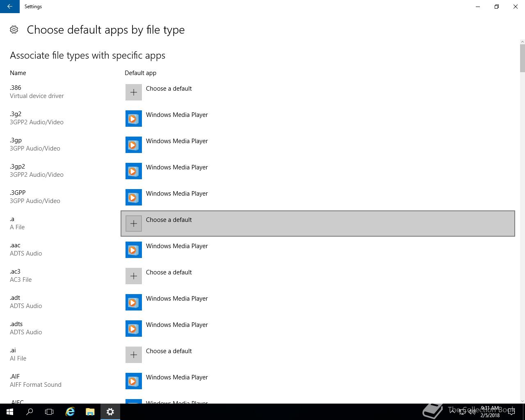Select the '.adt' extension name

point(15,298)
